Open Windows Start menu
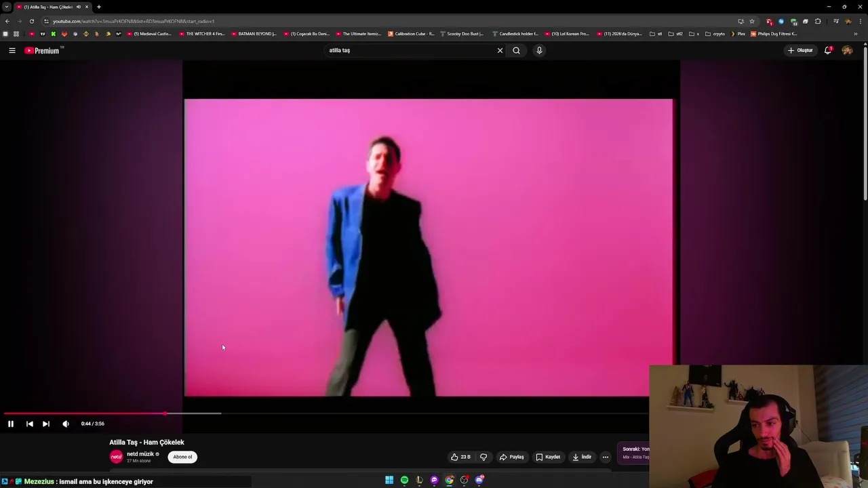 point(389,480)
